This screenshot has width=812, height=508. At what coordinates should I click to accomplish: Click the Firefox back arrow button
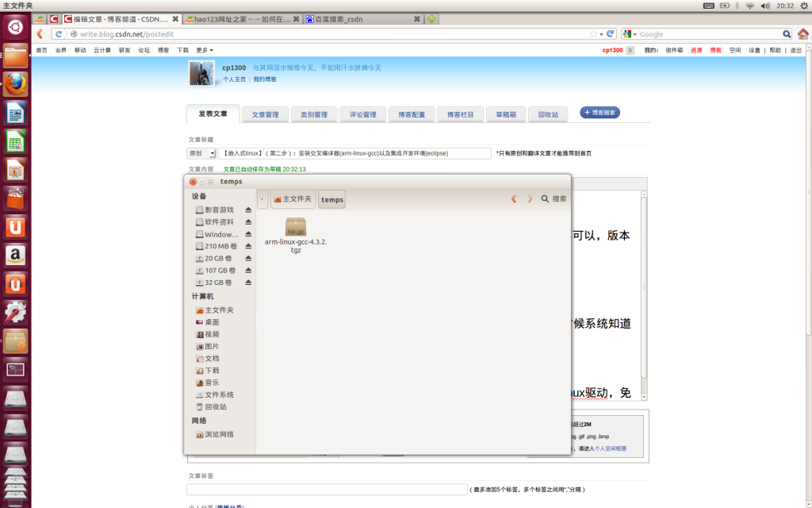[40, 33]
